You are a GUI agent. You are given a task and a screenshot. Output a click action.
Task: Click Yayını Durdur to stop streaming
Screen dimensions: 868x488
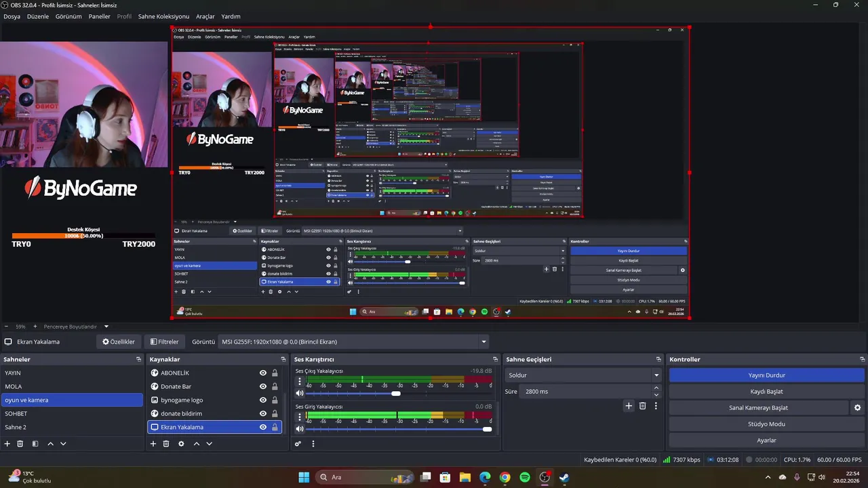[766, 375]
